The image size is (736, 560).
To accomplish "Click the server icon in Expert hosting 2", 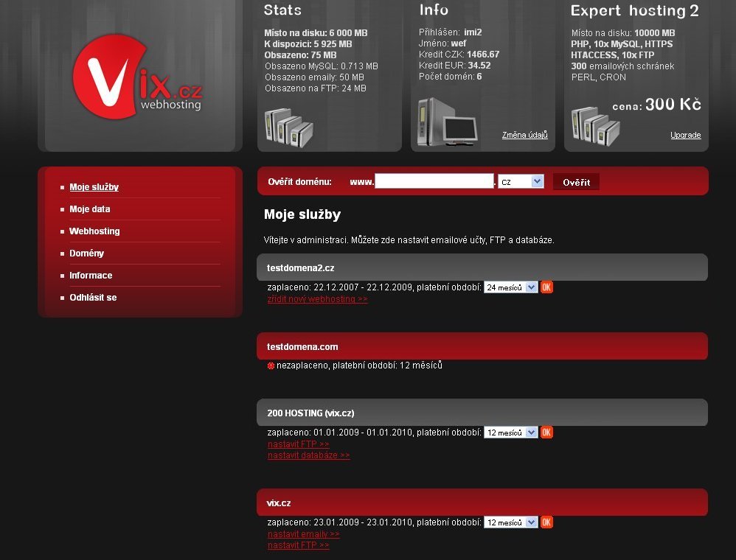I will coord(594,127).
